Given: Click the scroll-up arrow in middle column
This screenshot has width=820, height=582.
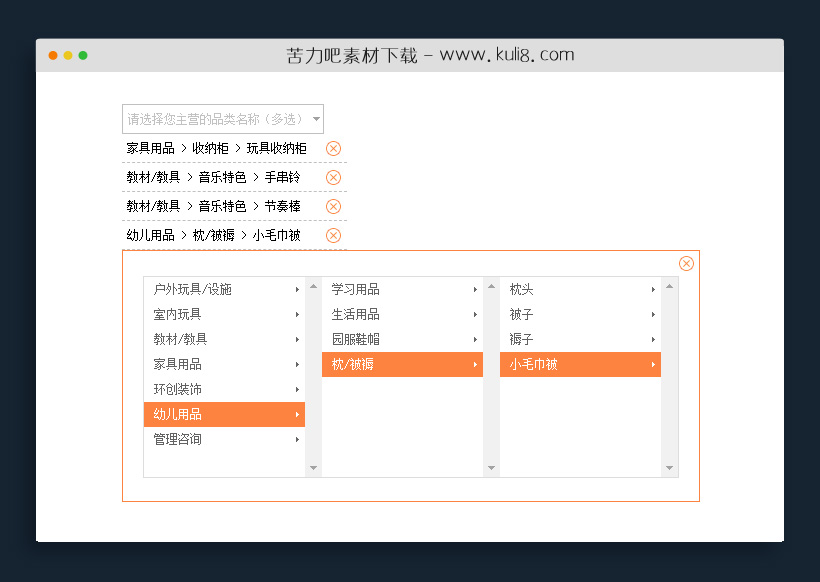Looking at the screenshot, I should (x=490, y=284).
